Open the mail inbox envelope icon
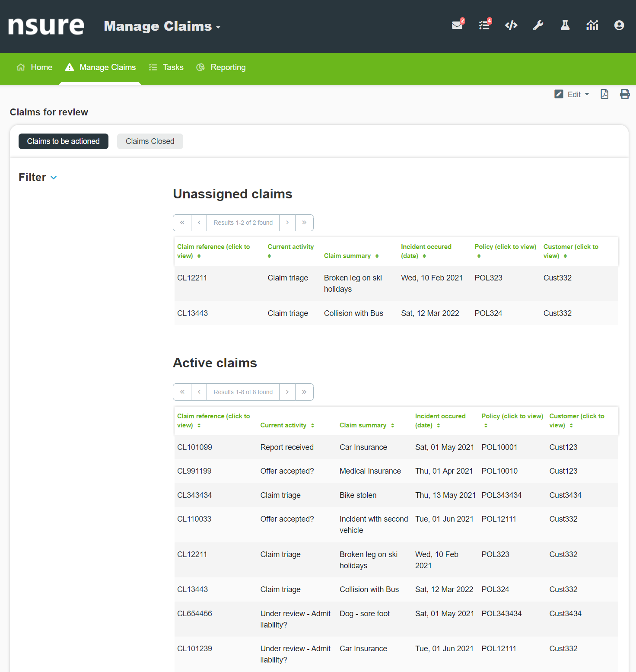The height and width of the screenshot is (672, 636). (457, 25)
